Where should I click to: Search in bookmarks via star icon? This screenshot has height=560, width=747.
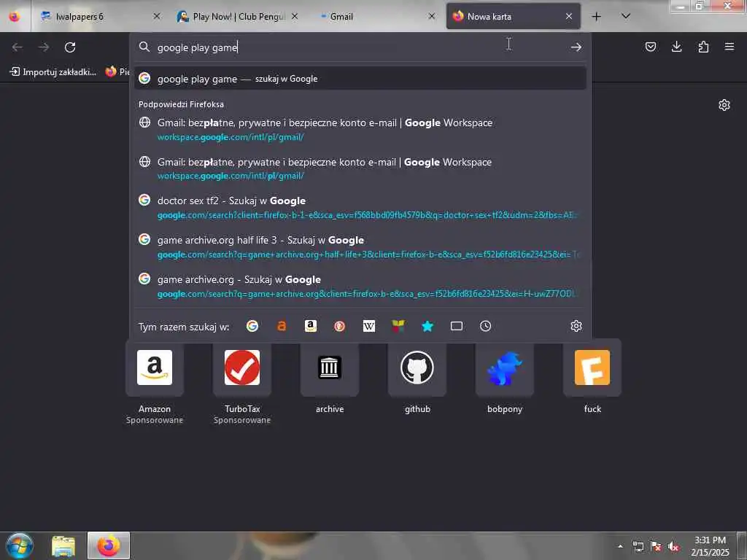[427, 326]
